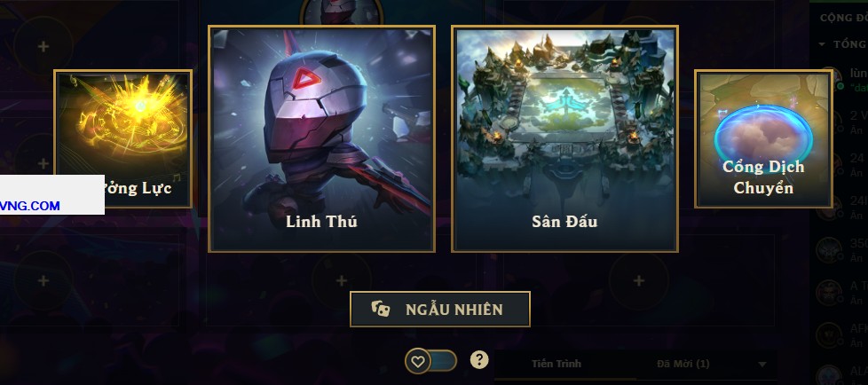
Task: Expand dropdown arrow next to Đã Mời (1)
Action: pyautogui.click(x=762, y=364)
